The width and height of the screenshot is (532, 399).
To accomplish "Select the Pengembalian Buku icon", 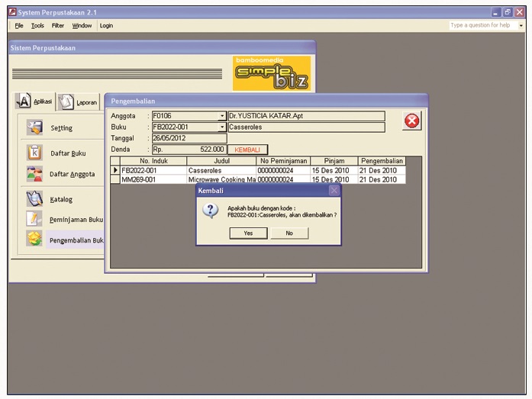I will click(x=34, y=239).
